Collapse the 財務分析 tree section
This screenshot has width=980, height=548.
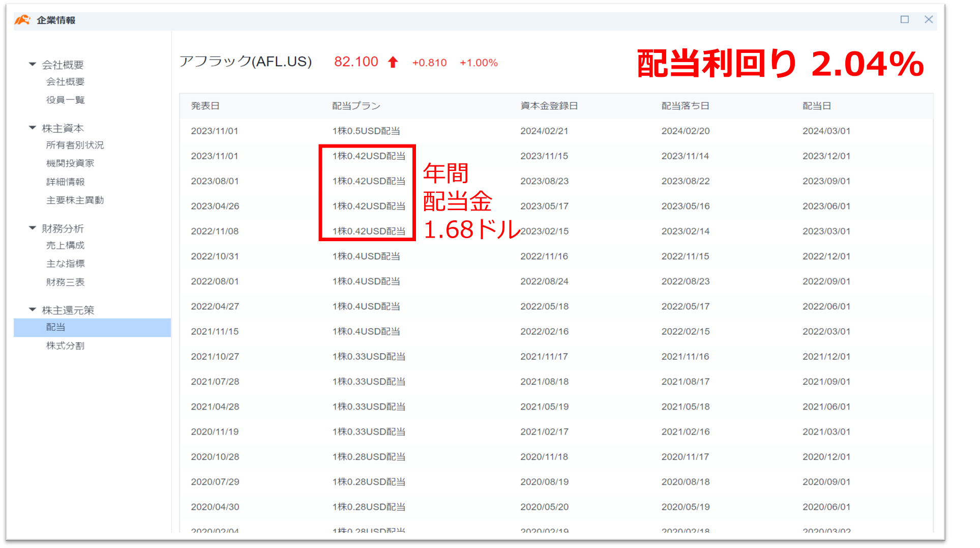33,228
